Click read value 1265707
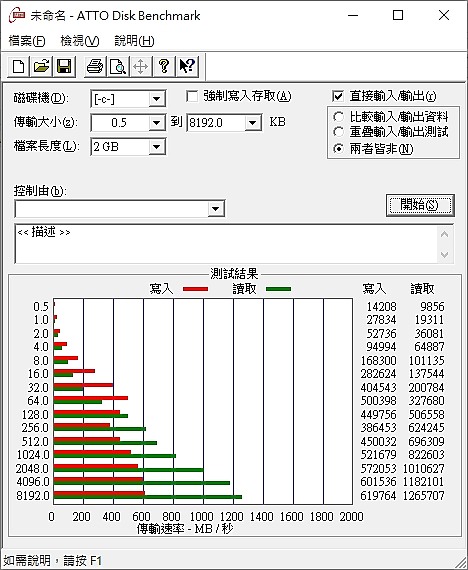This screenshot has width=468, height=570. (424, 495)
